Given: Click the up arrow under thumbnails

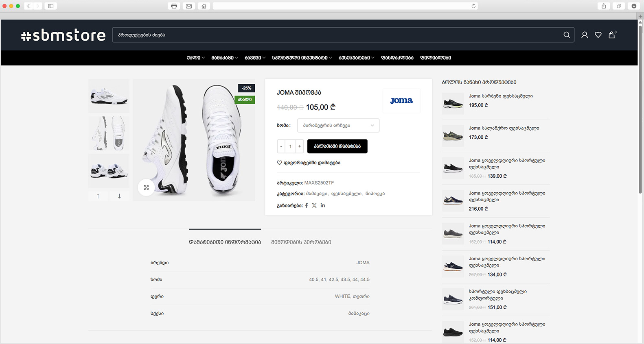Looking at the screenshot, I should [98, 196].
